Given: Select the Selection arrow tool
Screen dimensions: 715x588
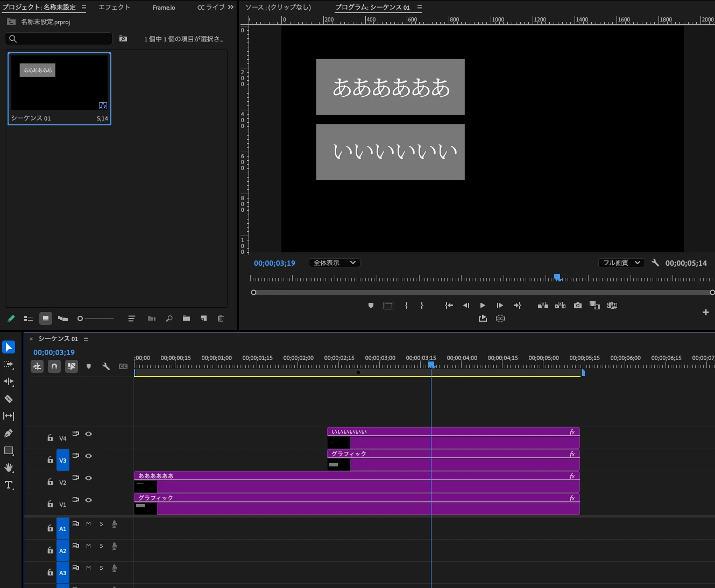Looking at the screenshot, I should pyautogui.click(x=9, y=347).
